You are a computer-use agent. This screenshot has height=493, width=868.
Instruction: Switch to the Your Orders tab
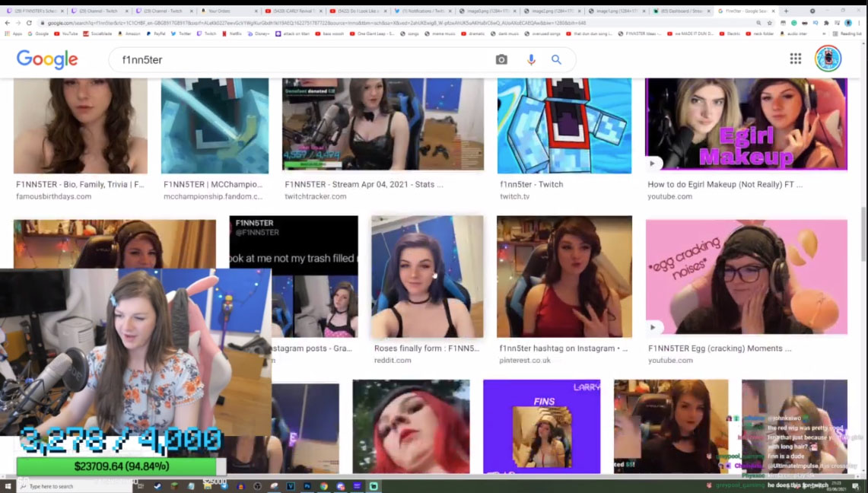(x=229, y=11)
